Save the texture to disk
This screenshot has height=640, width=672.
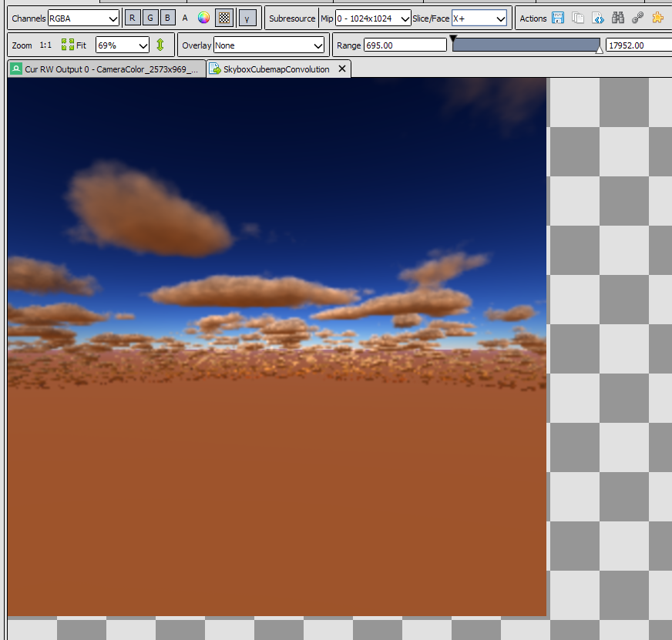(557, 17)
